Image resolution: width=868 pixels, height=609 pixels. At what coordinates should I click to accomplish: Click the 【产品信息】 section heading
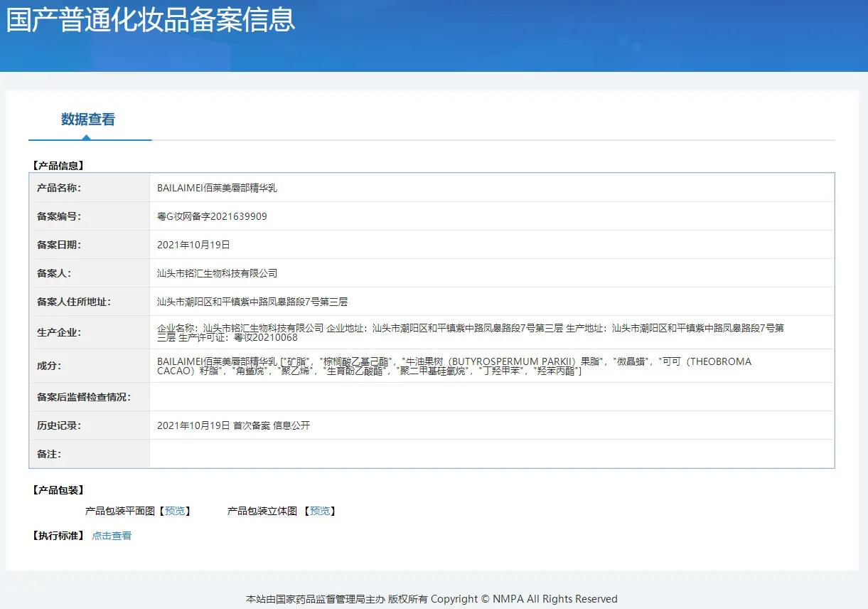58,166
